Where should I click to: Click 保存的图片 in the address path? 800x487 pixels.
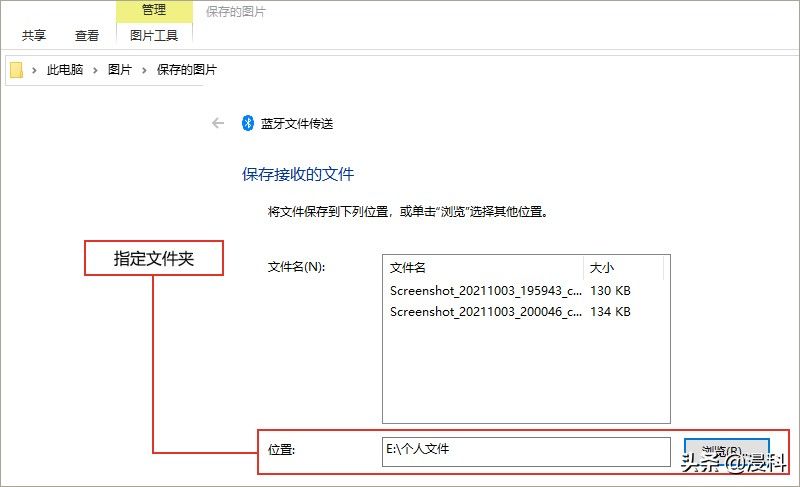tap(186, 70)
